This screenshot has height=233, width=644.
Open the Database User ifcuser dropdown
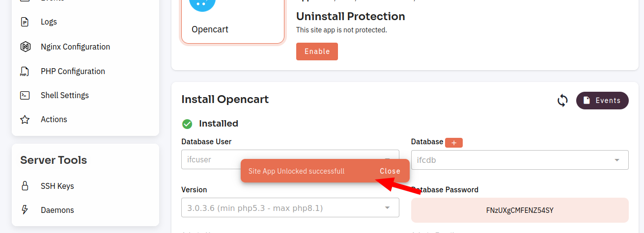290,160
